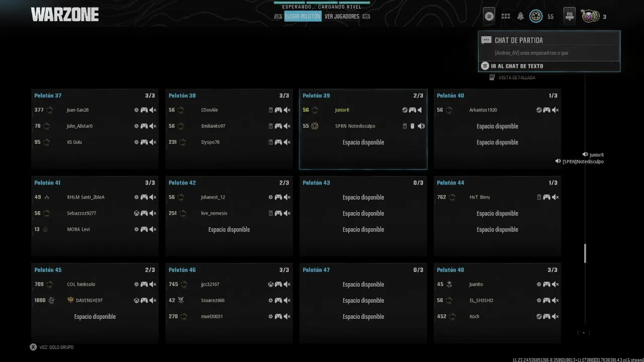Join open slot in Pelotón 45
This screenshot has height=362, width=644.
[x=95, y=317]
